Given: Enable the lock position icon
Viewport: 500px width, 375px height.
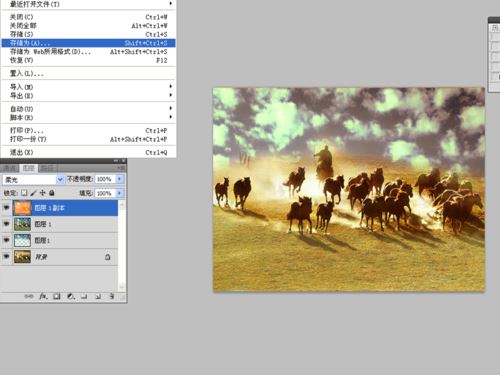Looking at the screenshot, I should [42, 193].
